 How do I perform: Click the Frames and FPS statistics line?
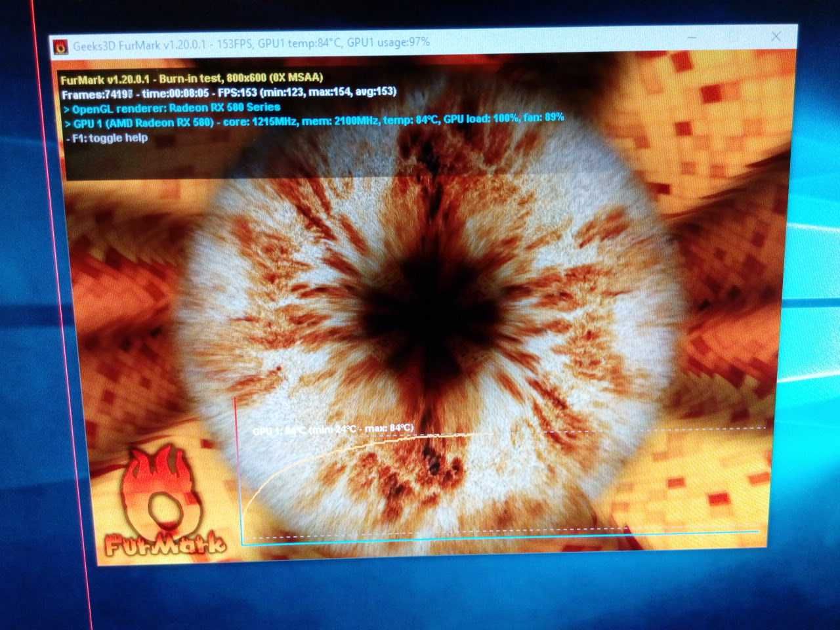[228, 93]
